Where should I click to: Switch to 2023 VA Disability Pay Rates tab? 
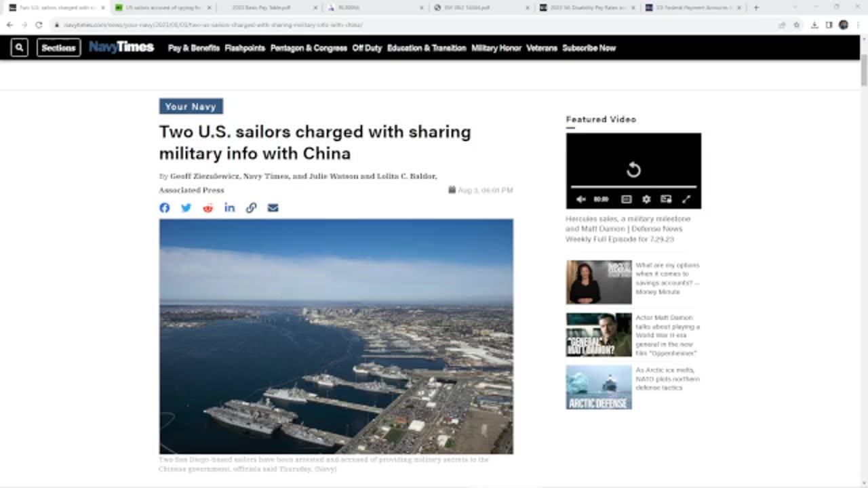tap(587, 7)
